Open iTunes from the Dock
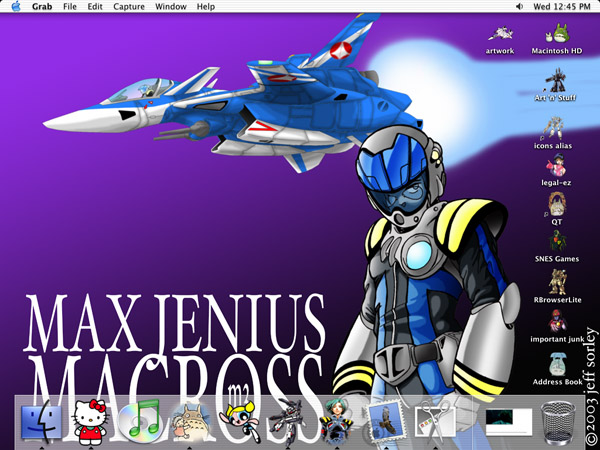600x450 pixels. pos(139,421)
